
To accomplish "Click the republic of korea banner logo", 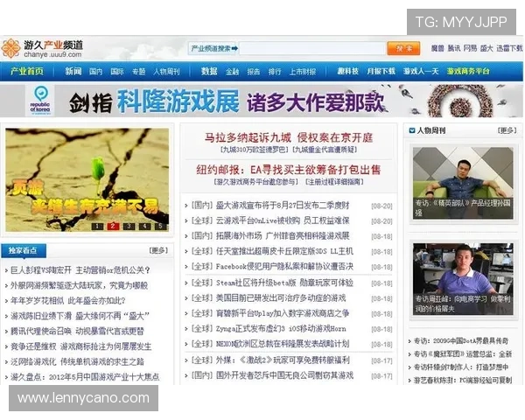I will [x=40, y=101].
